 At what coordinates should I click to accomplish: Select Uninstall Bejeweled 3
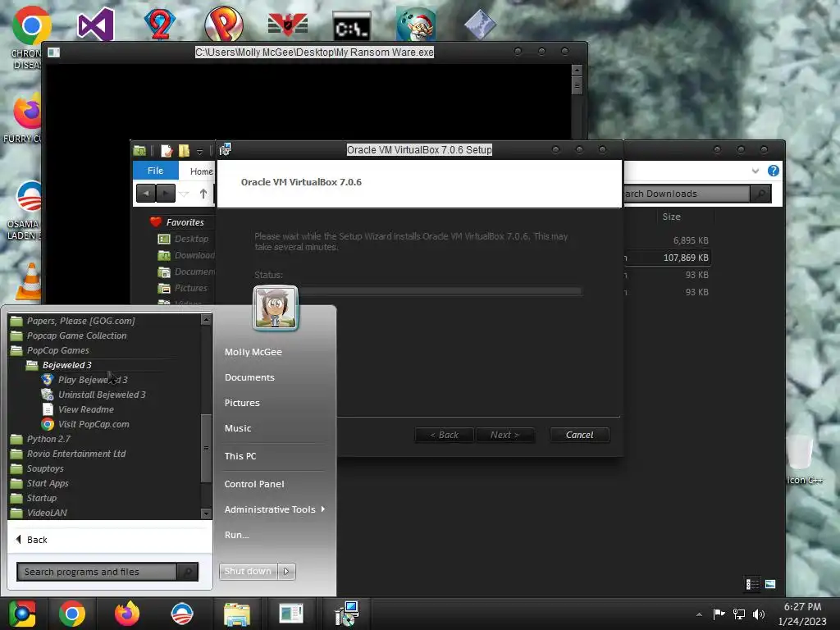tap(102, 395)
